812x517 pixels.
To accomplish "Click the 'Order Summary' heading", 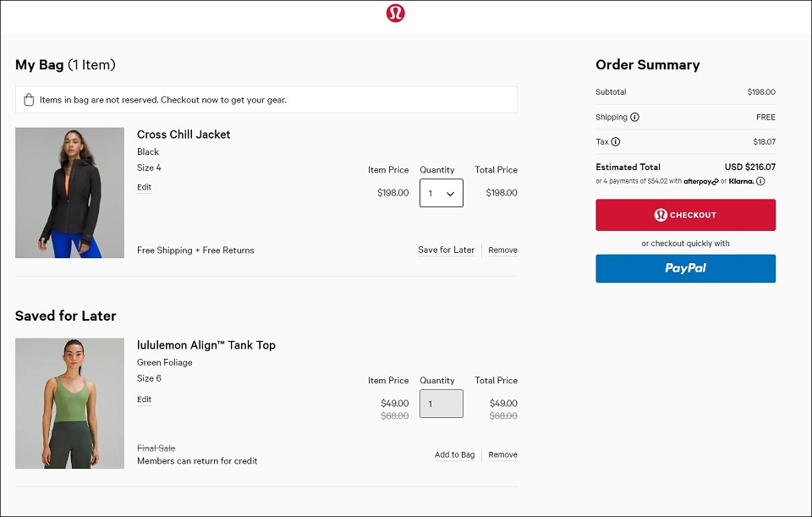I will (x=647, y=65).
